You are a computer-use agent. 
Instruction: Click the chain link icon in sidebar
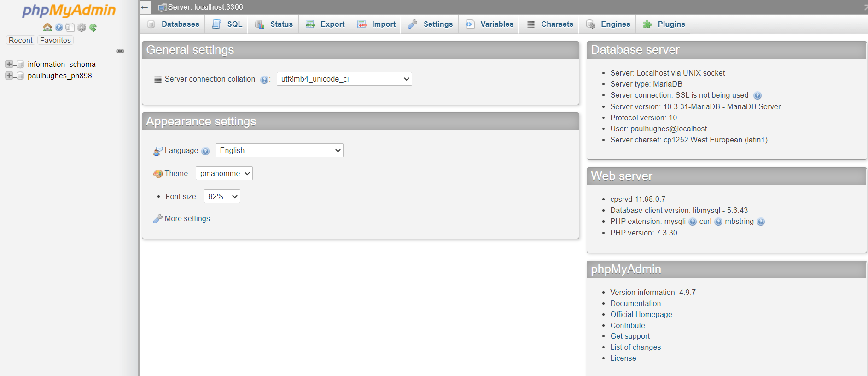120,51
